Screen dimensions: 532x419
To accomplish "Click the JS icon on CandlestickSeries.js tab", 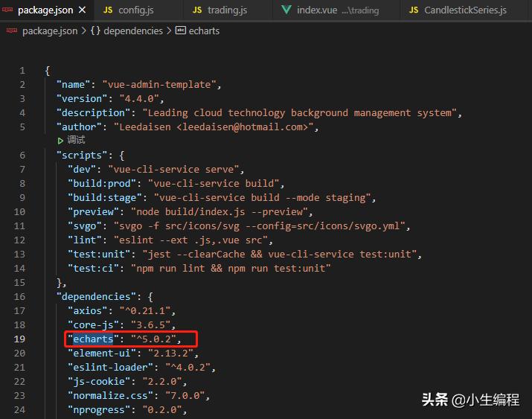I will pyautogui.click(x=414, y=10).
